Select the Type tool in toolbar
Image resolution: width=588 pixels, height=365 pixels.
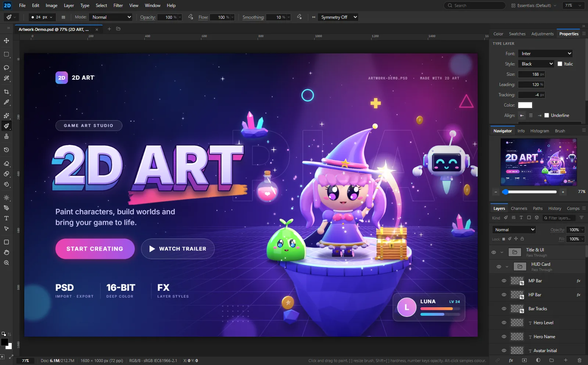point(6,218)
